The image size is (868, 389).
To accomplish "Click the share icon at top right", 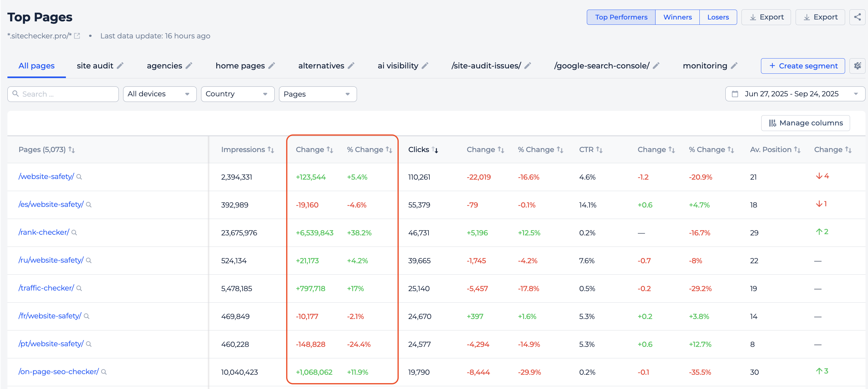I will [857, 17].
